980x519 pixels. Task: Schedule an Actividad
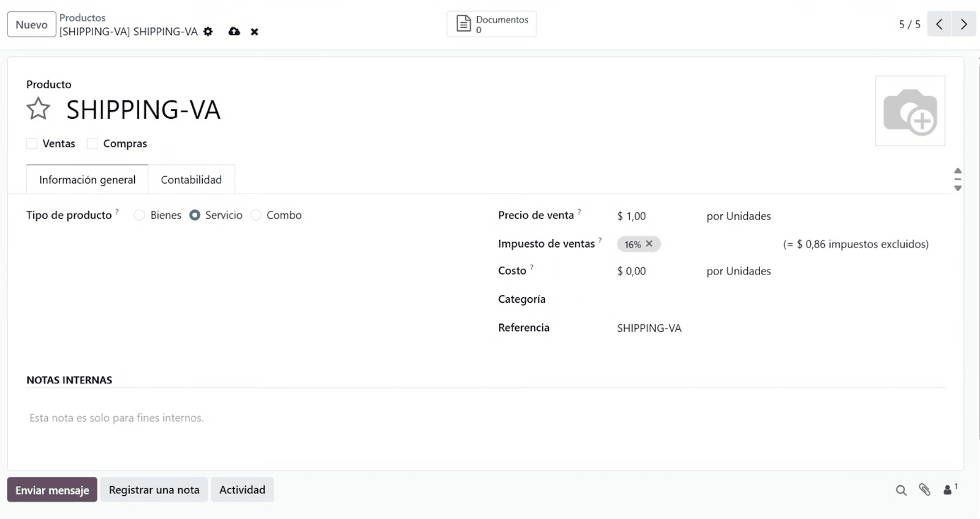(243, 490)
